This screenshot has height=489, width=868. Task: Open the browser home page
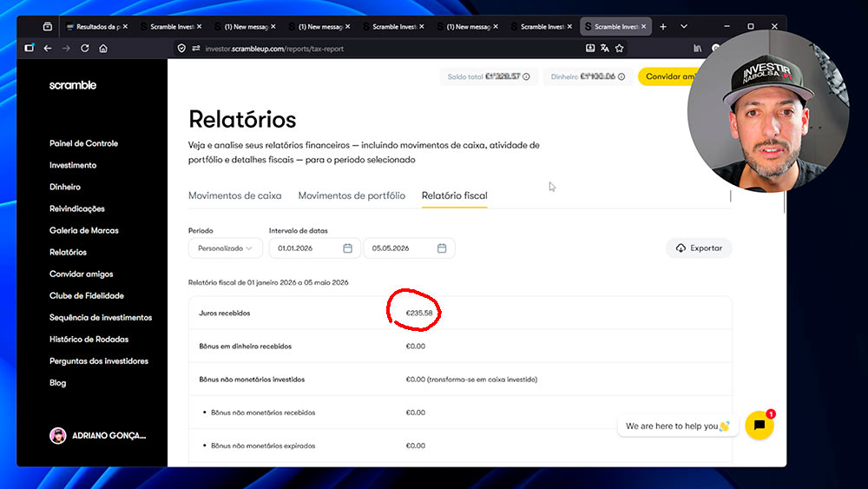(x=103, y=48)
